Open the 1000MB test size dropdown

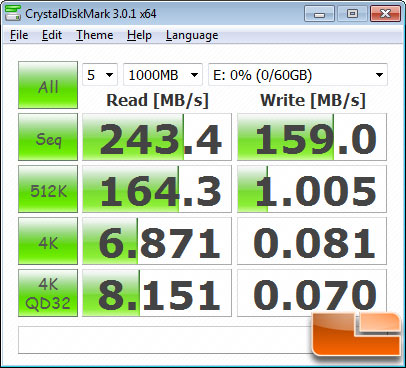pos(163,75)
